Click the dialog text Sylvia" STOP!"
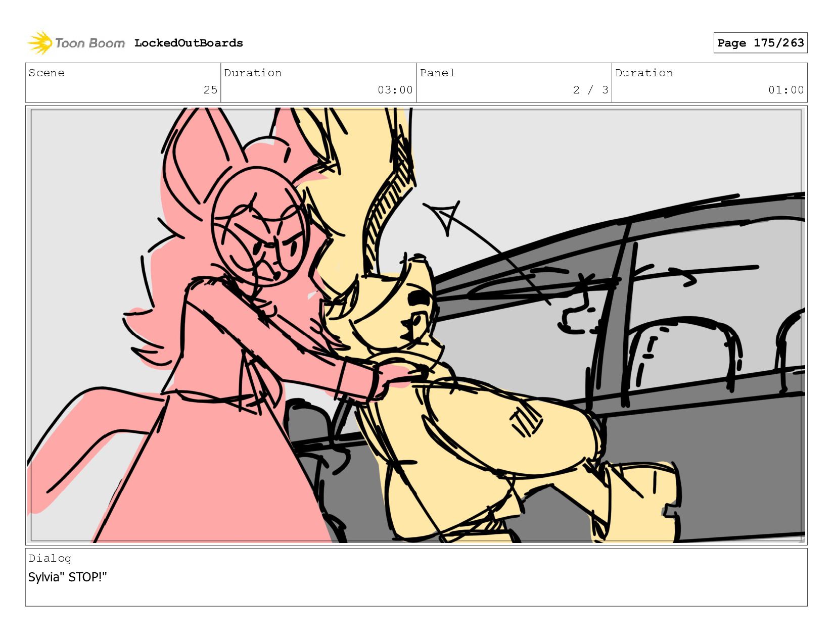This screenshot has height=644, width=834. click(x=68, y=577)
